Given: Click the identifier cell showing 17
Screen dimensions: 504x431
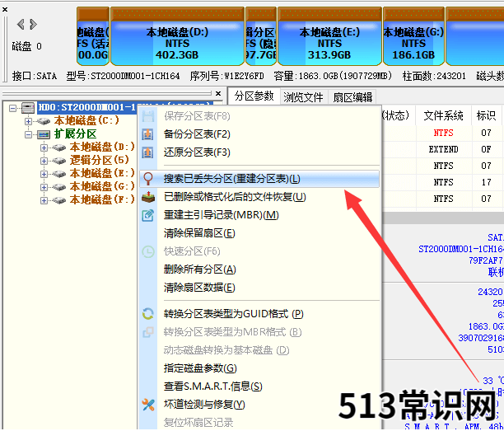Looking at the screenshot, I should (x=486, y=182).
